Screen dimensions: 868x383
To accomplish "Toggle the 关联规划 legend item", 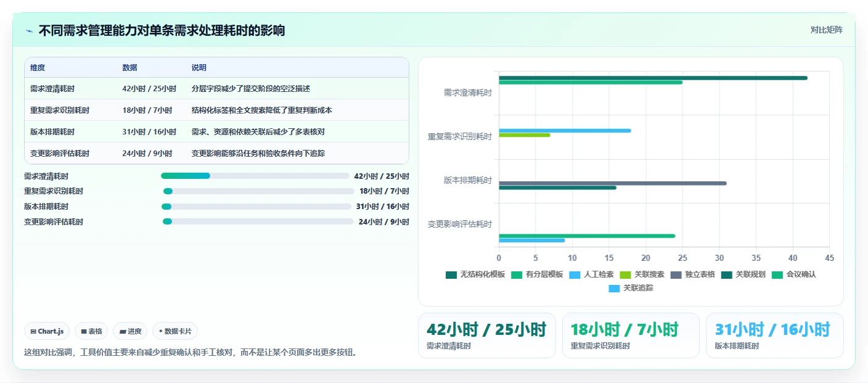I will point(743,274).
